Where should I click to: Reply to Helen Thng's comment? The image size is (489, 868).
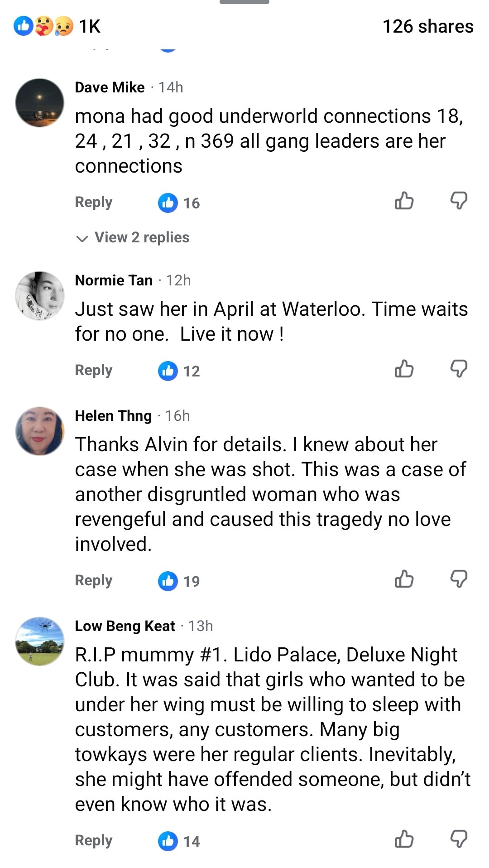tap(93, 580)
